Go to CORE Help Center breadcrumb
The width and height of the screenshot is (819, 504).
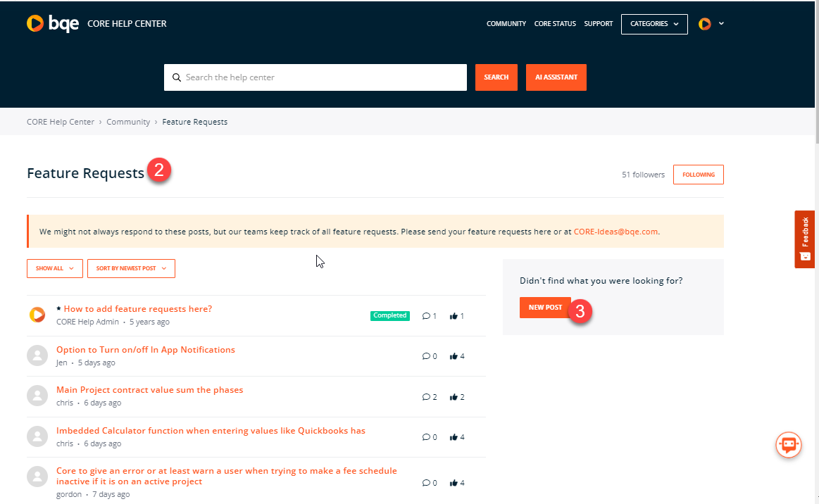(x=61, y=122)
